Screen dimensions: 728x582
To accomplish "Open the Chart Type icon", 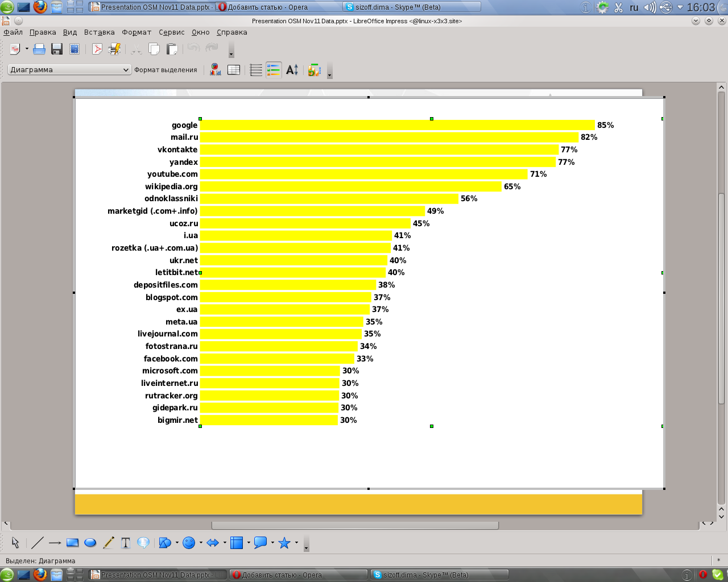I will point(215,70).
